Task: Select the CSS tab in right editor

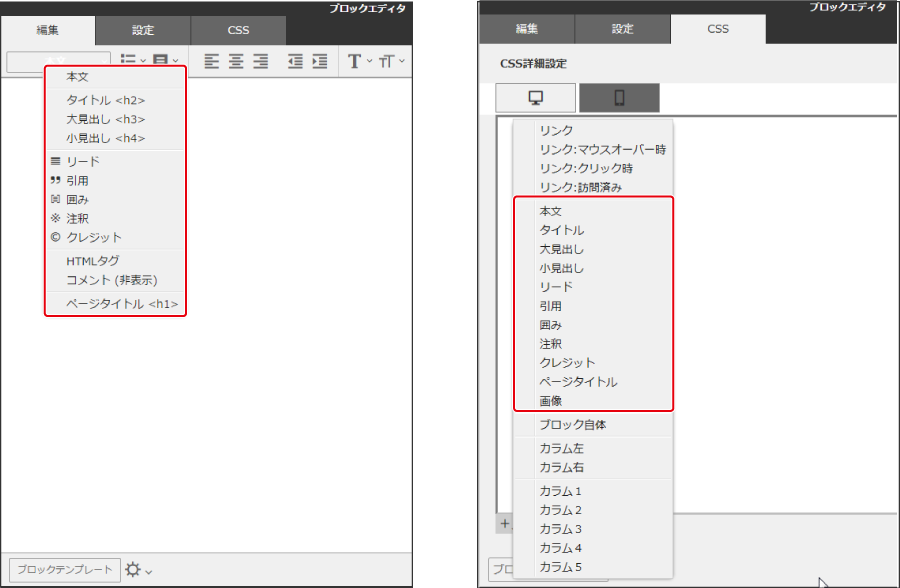Action: point(718,29)
